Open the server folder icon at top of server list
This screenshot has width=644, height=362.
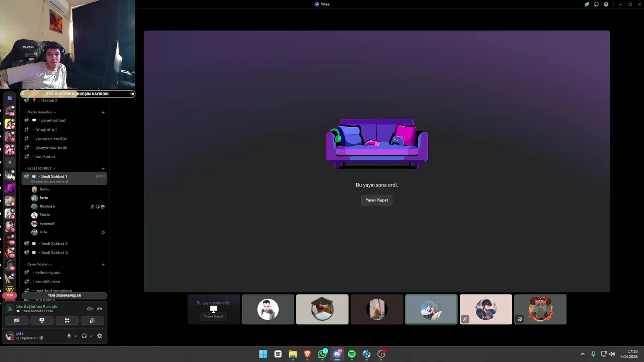tap(10, 99)
